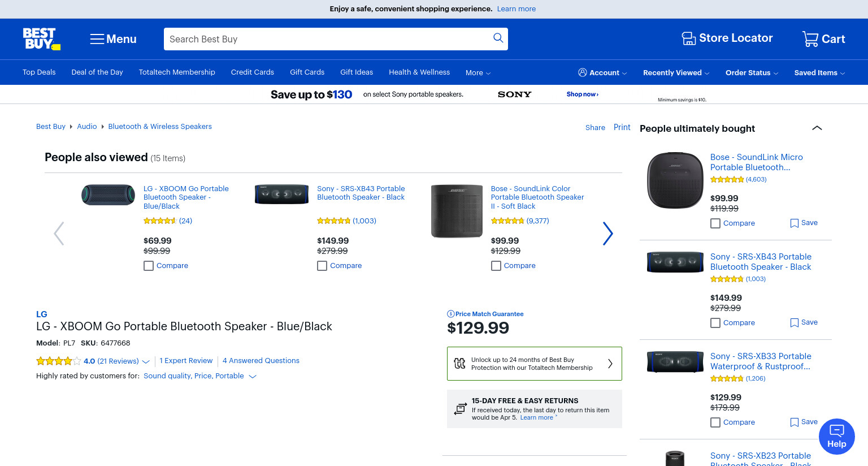Save Sony SRS-XB43 bookmark in sidebar

point(794,323)
